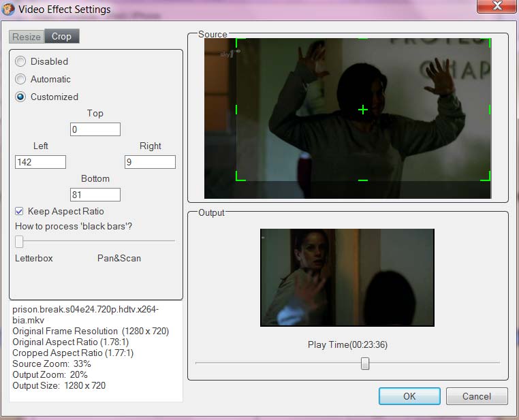The image size is (519, 420).
Task: Click the bottom-edge green crop midpoint handle
Action: click(363, 180)
